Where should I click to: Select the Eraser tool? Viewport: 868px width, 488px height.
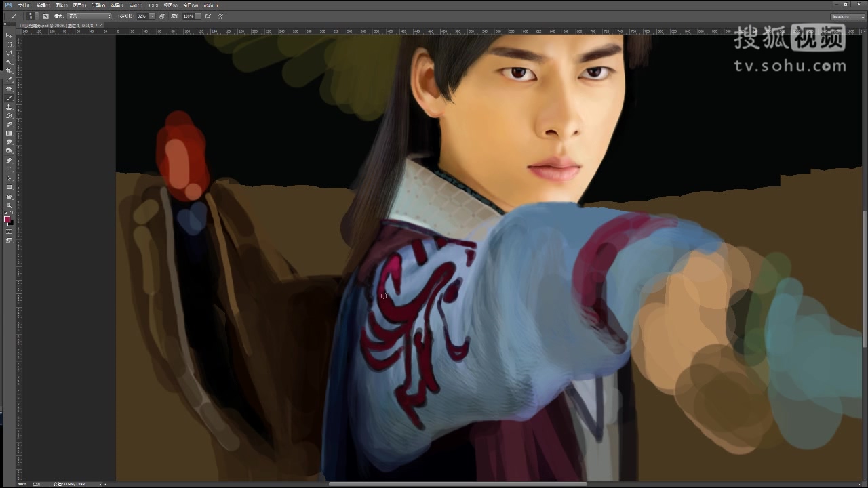[9, 124]
